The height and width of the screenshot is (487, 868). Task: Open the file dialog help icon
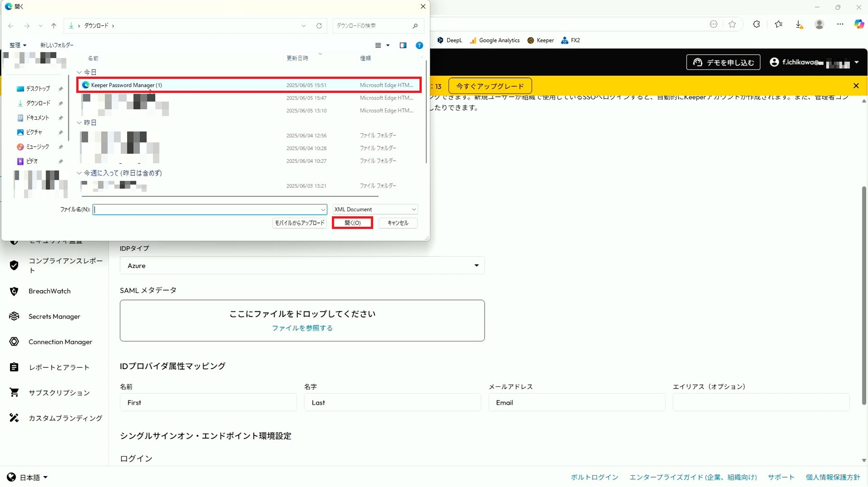click(419, 45)
